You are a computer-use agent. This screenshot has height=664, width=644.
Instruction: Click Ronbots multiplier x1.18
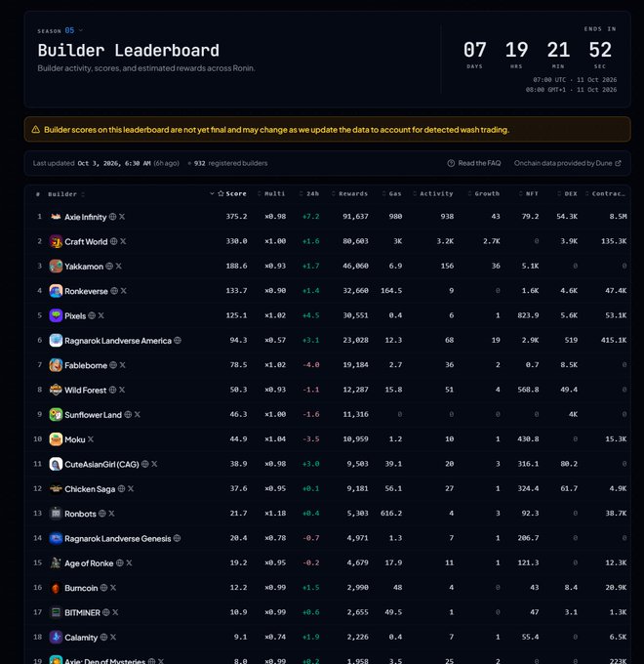pos(275,514)
